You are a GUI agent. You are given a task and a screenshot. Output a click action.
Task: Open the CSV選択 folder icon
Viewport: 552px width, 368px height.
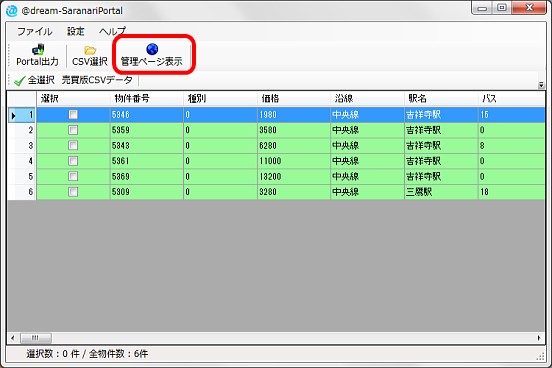(x=90, y=50)
